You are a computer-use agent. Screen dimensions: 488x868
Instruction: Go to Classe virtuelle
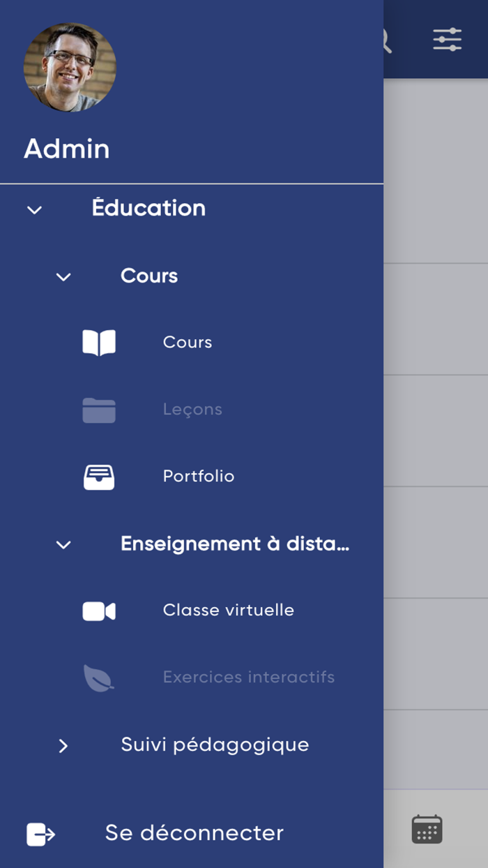(x=229, y=611)
